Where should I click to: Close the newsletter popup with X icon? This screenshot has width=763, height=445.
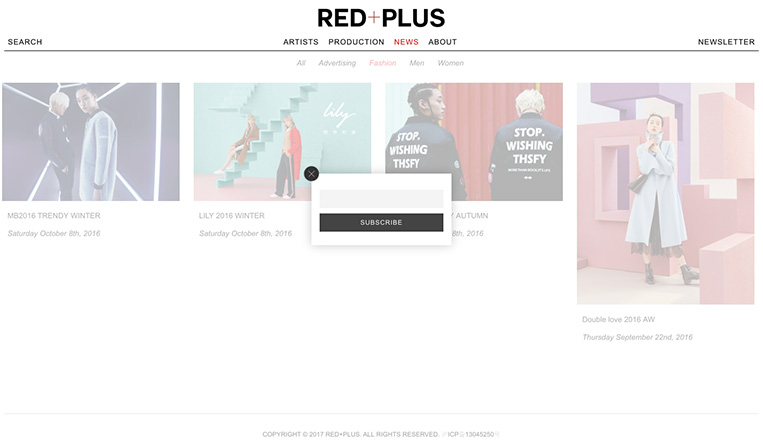coord(311,173)
